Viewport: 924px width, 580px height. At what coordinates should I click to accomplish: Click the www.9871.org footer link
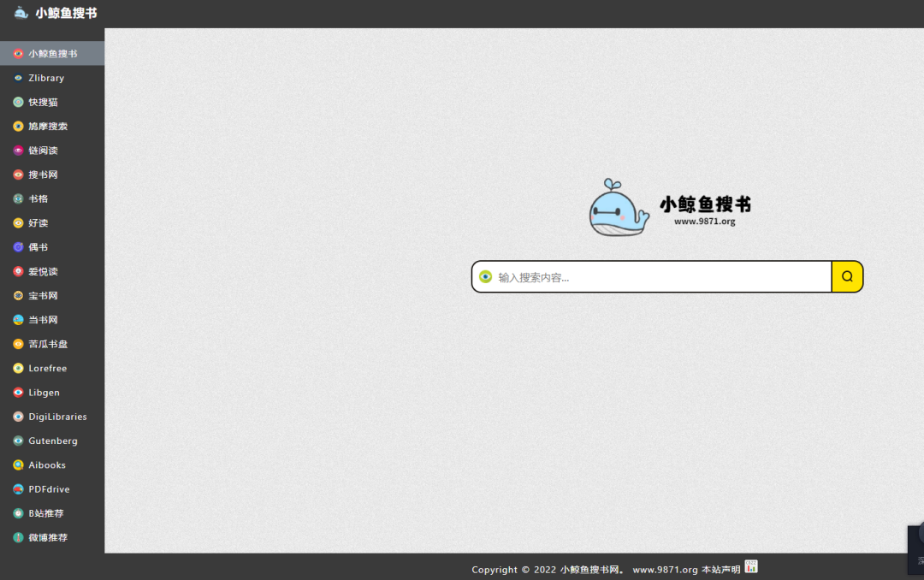665,570
